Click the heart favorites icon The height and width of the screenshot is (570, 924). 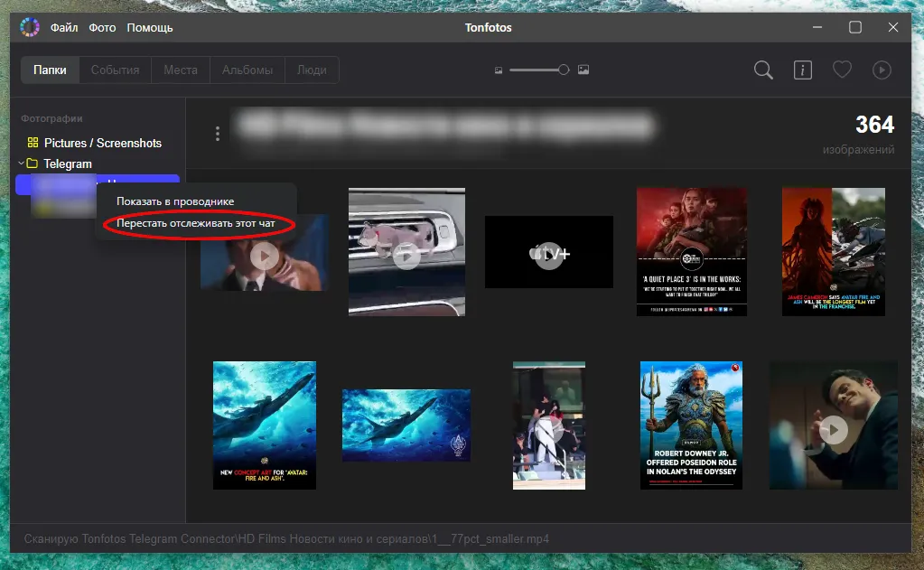tap(842, 70)
